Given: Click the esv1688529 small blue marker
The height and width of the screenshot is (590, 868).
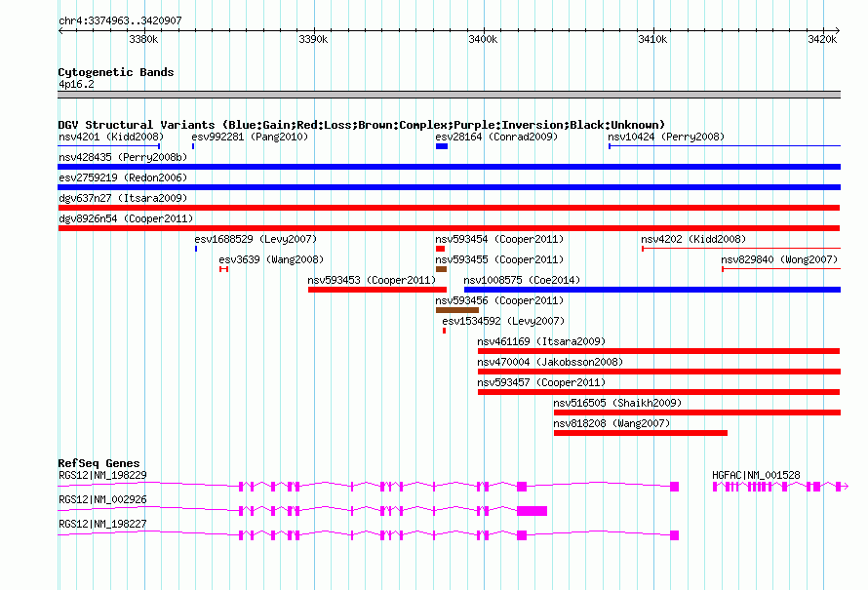Looking at the screenshot, I should tap(196, 249).
